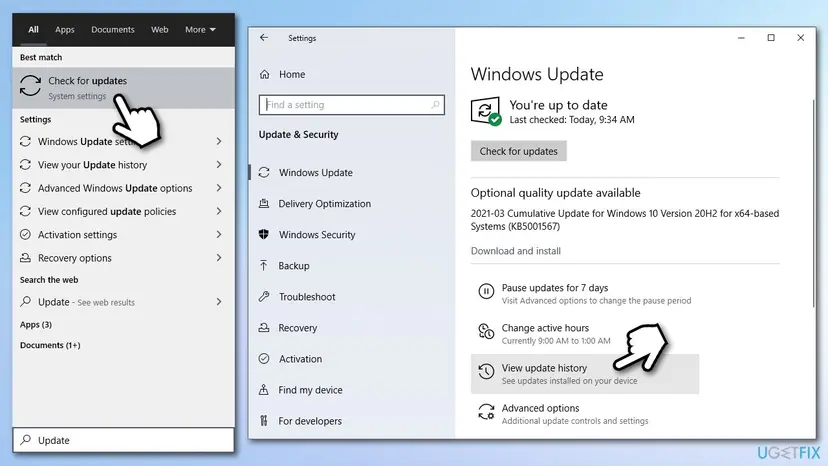Go back using the Settings back arrow
The width and height of the screenshot is (828, 466).
pyautogui.click(x=264, y=38)
